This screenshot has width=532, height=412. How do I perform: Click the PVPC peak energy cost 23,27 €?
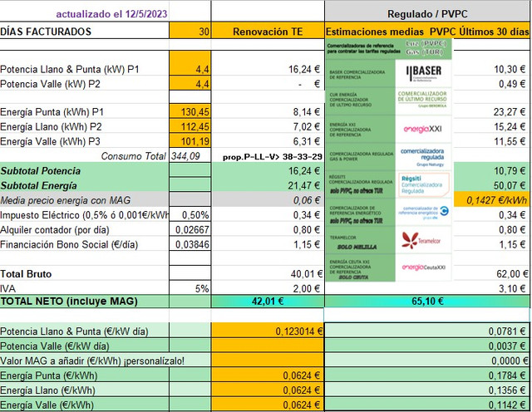(510, 112)
